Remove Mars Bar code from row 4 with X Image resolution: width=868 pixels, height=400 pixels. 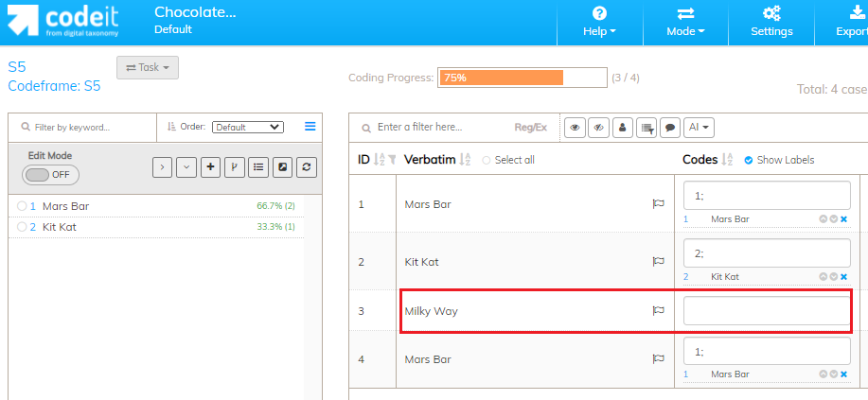(843, 374)
